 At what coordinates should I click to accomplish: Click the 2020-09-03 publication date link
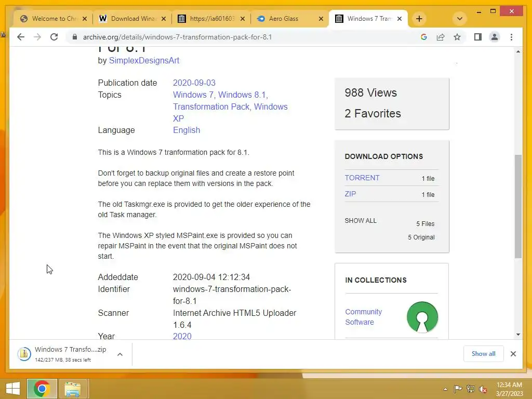194,83
